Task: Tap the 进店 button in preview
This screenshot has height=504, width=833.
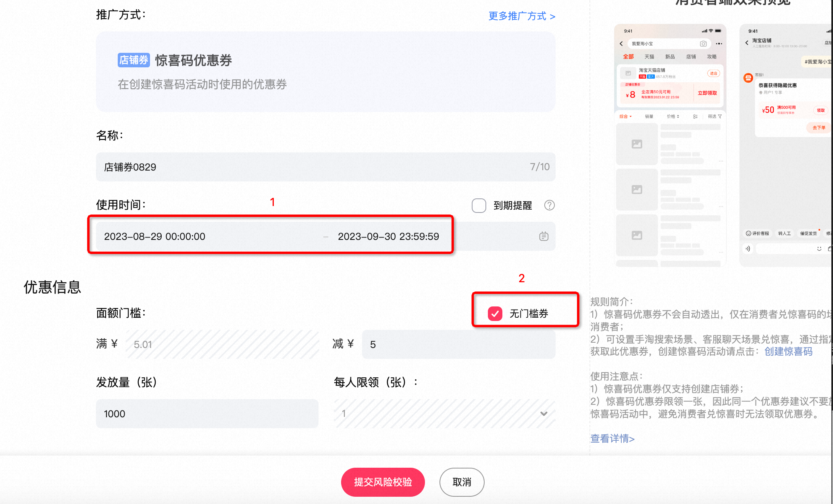Action: (x=713, y=73)
